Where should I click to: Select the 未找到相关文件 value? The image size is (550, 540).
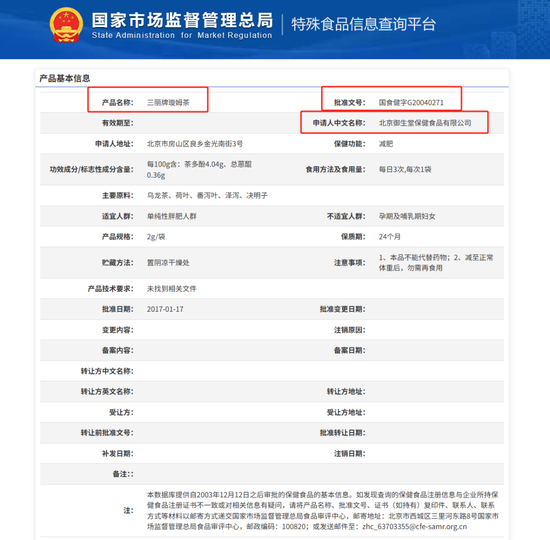[172, 289]
